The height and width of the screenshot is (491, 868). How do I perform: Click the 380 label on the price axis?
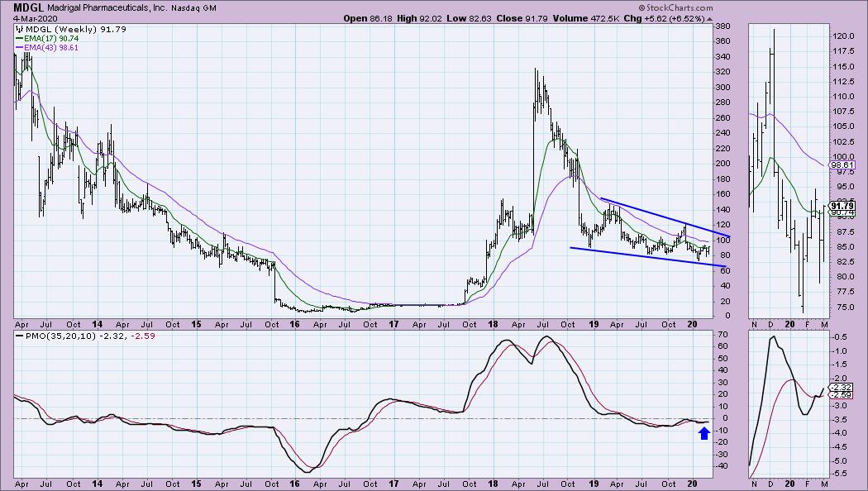723,26
